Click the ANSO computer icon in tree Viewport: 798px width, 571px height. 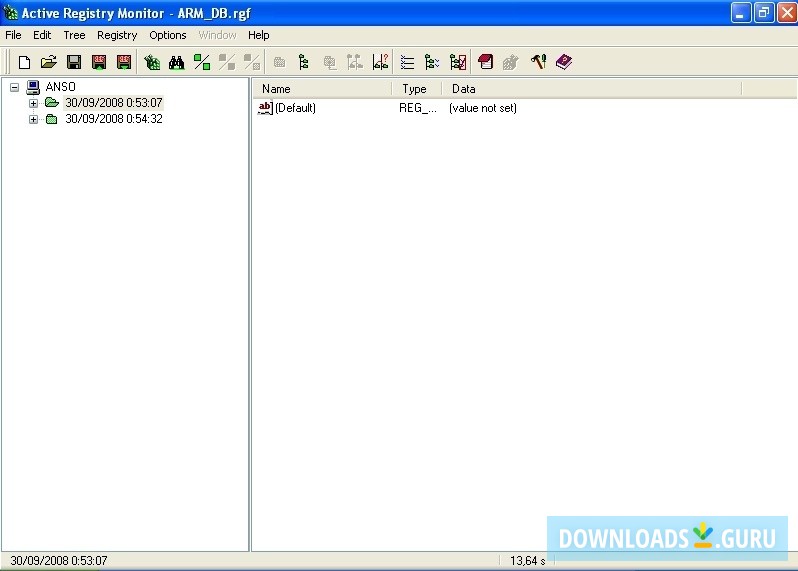(33, 87)
